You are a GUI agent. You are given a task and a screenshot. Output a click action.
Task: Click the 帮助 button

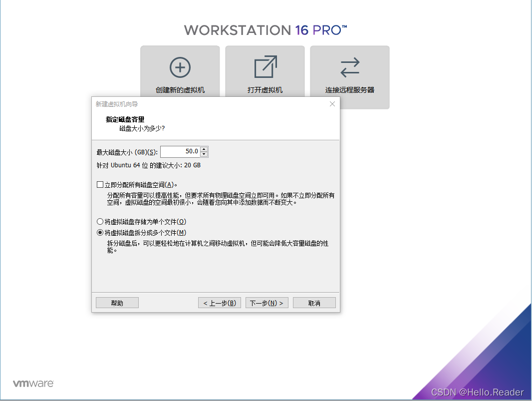[117, 303]
